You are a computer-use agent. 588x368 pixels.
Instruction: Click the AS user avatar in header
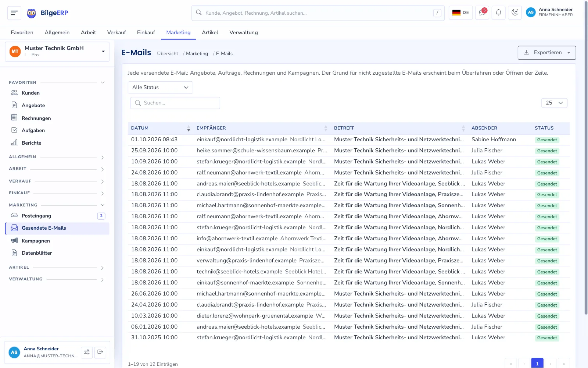point(531,13)
